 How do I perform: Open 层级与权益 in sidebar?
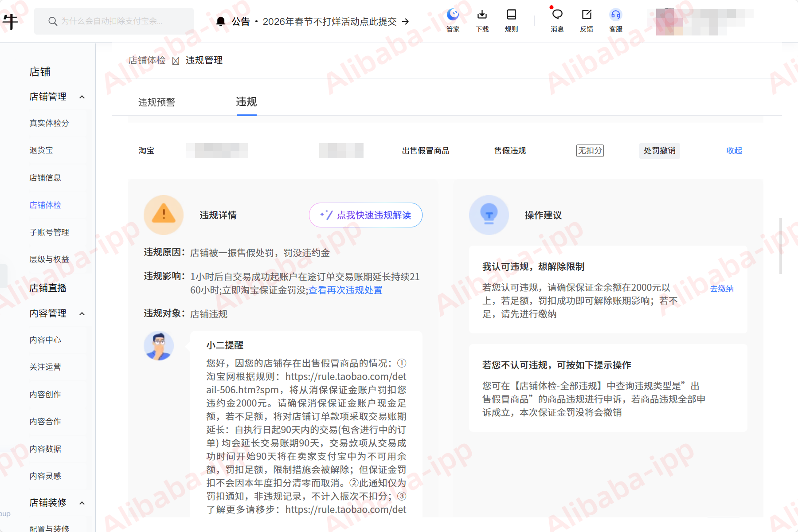point(49,259)
